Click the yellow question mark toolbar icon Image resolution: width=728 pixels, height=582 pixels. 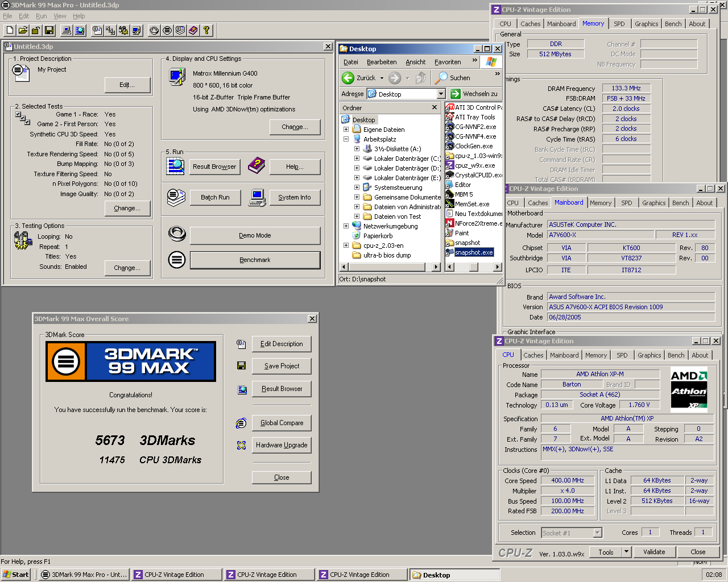[206, 30]
